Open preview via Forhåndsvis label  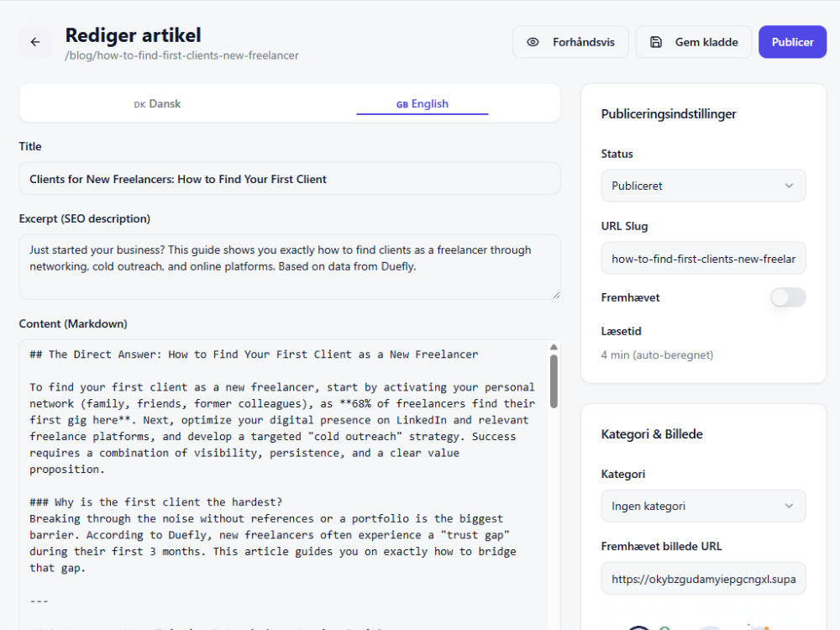(584, 42)
